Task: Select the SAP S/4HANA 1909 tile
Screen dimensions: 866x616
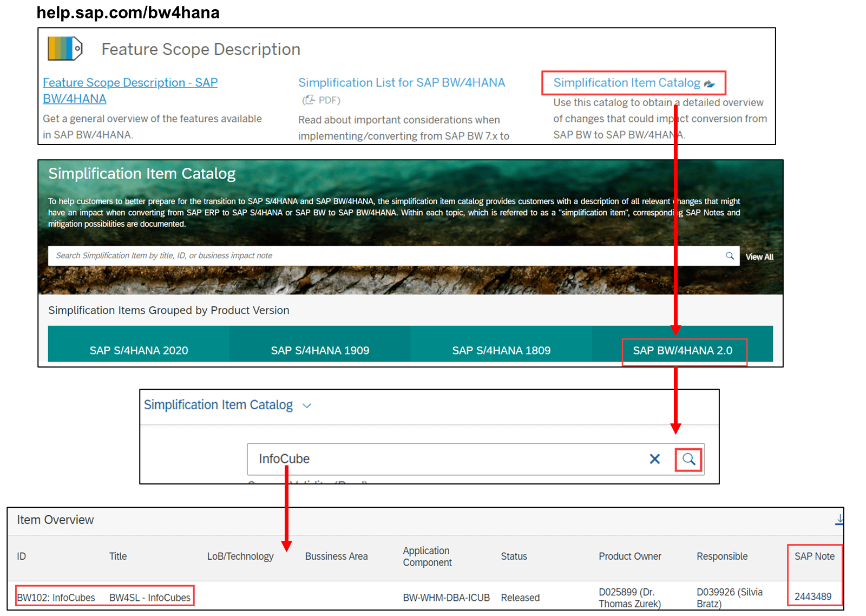Action: 320,344
